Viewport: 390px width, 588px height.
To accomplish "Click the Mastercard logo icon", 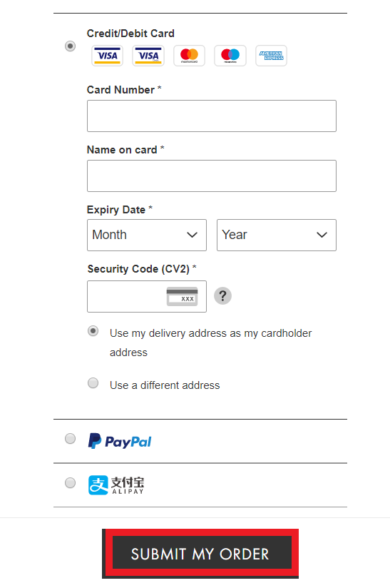I will click(189, 56).
